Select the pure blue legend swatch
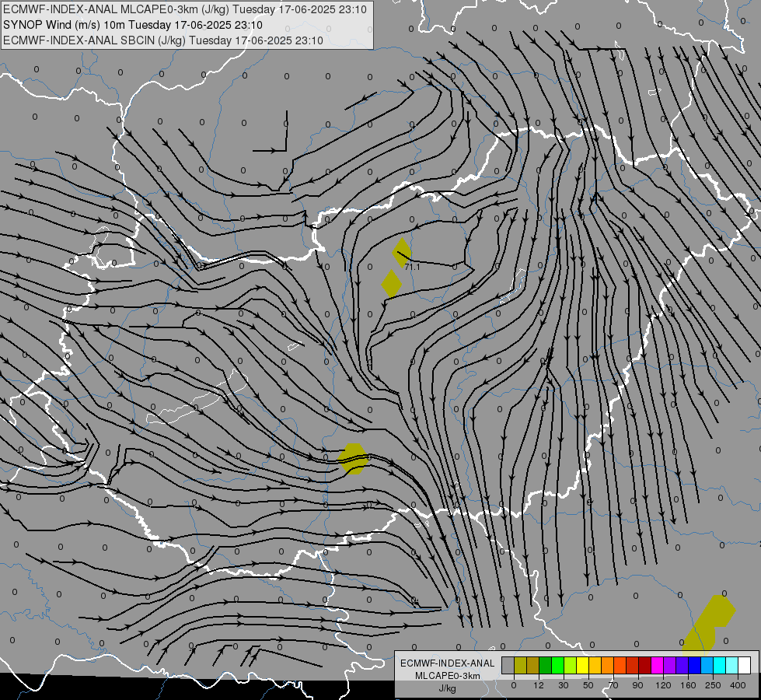 click(695, 666)
